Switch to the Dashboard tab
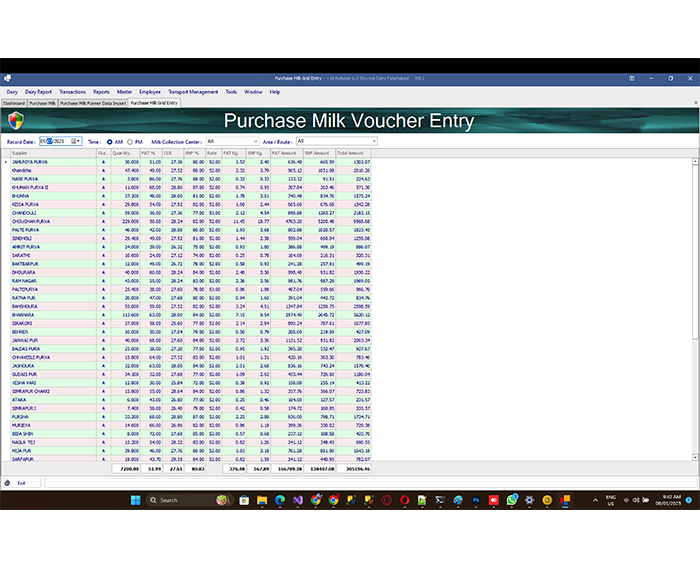Screen dimensions: 700x568 pos(14,102)
